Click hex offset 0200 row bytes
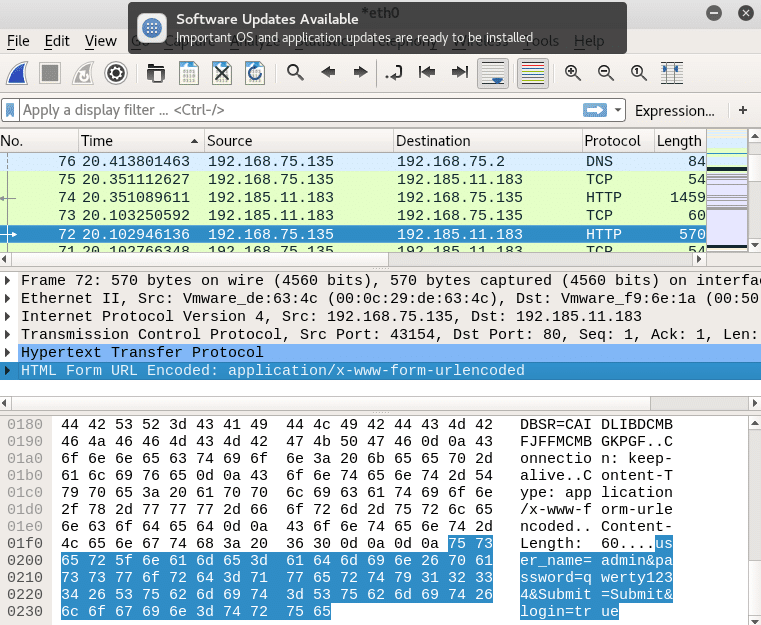The width and height of the screenshot is (761, 625). [x=277, y=561]
